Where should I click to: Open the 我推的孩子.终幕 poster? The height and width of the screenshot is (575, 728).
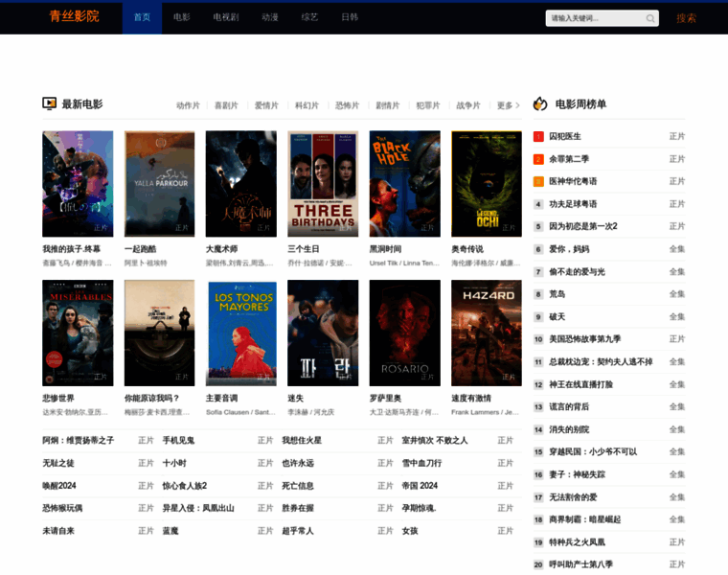(x=78, y=184)
